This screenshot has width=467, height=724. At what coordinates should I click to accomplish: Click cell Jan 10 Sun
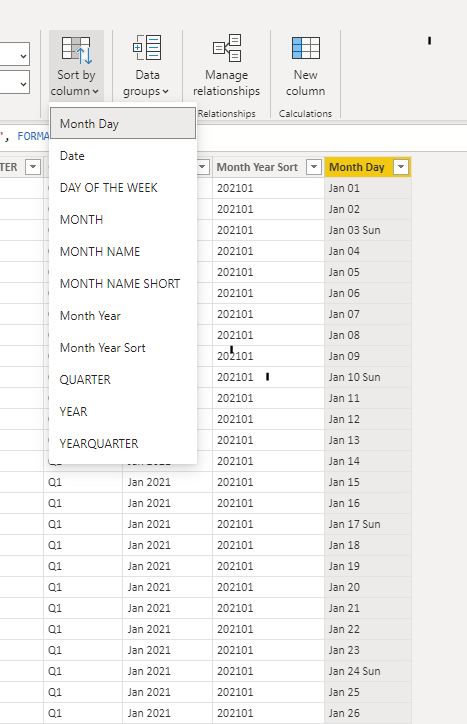tap(367, 377)
